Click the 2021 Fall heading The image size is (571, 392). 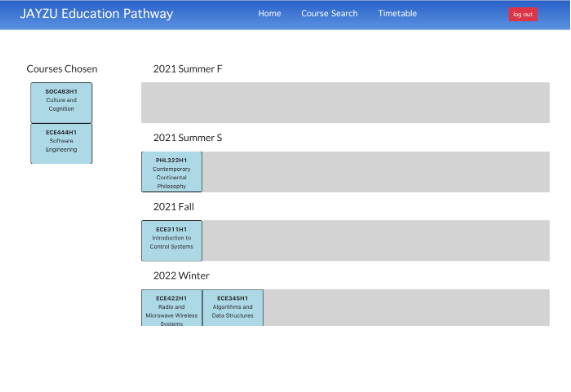[x=174, y=207]
